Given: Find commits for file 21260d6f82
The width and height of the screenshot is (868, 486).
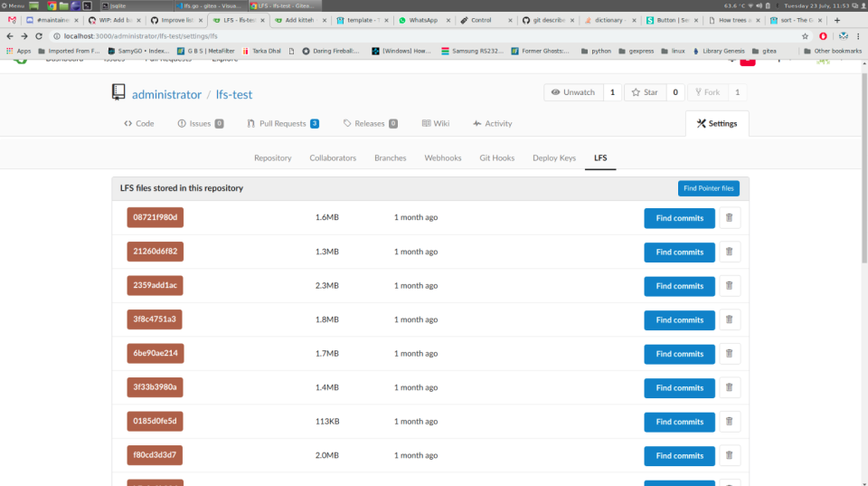Looking at the screenshot, I should point(679,253).
